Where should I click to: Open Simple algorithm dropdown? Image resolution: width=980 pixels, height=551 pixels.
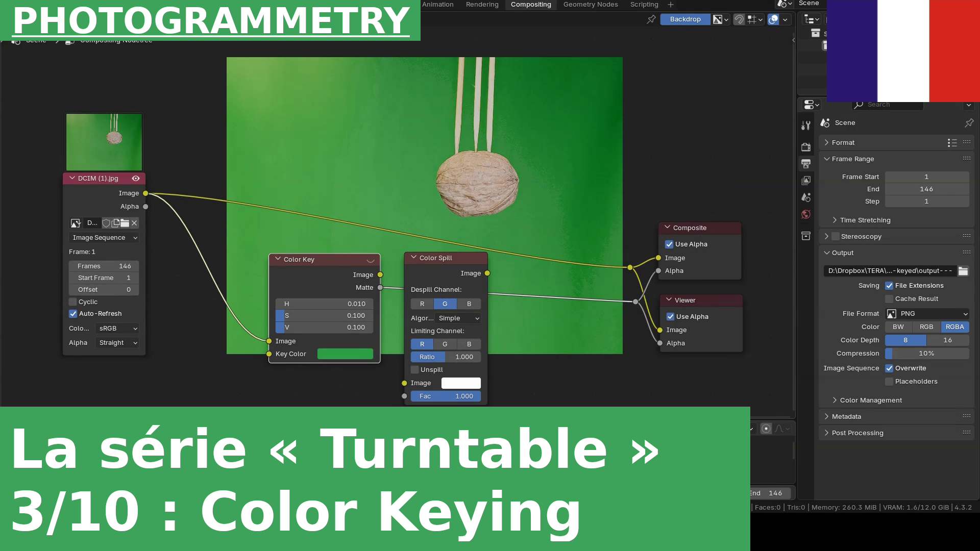click(458, 318)
